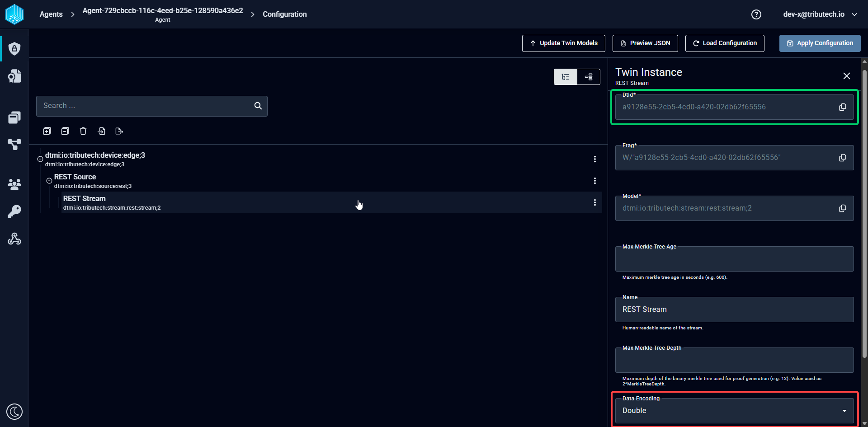Collapse the REST Source node
The height and width of the screenshot is (427, 868).
tap(49, 181)
